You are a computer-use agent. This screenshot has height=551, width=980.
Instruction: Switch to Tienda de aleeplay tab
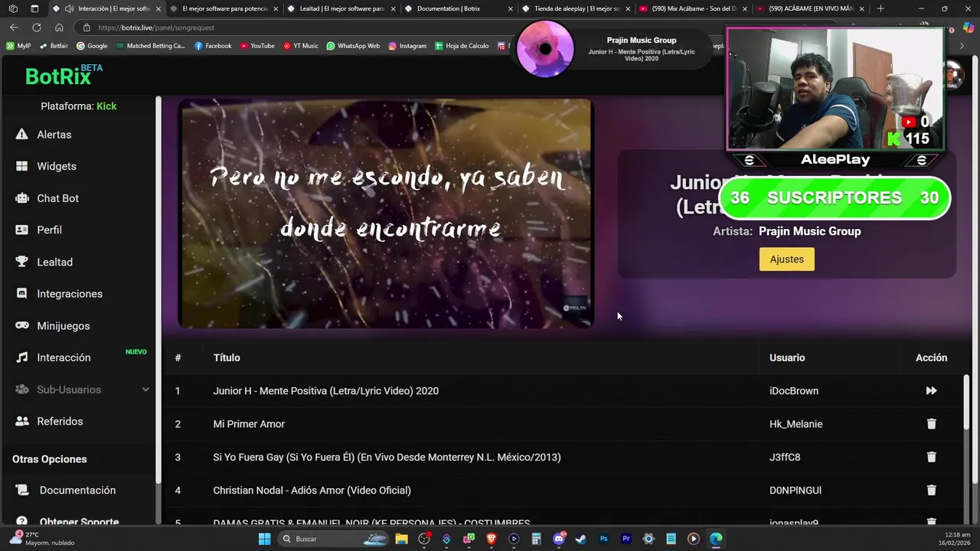coord(575,8)
